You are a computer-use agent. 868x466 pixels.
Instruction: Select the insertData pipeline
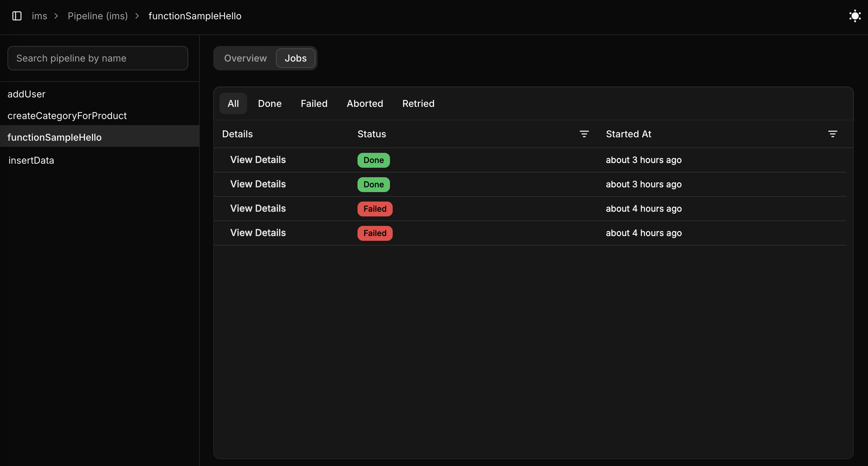31,160
